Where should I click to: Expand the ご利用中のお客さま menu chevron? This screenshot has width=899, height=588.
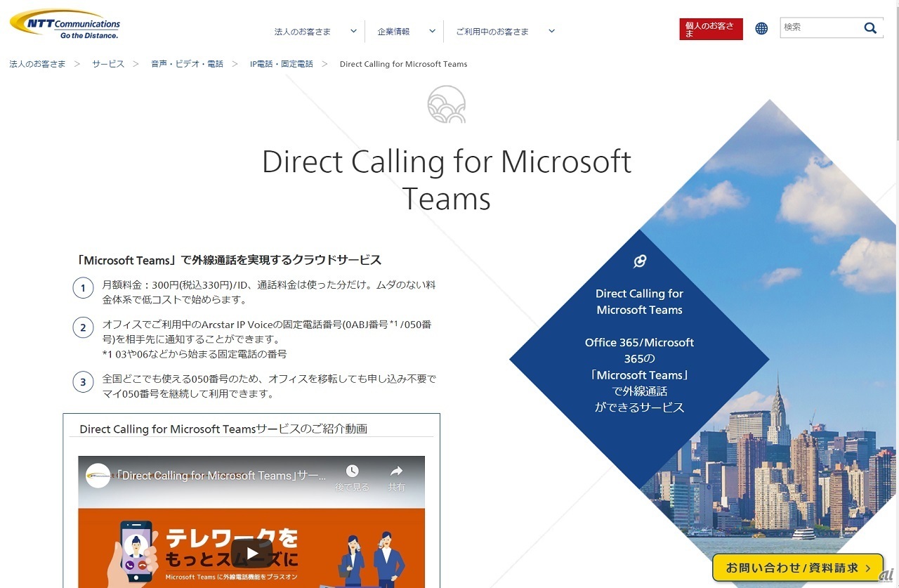551,31
